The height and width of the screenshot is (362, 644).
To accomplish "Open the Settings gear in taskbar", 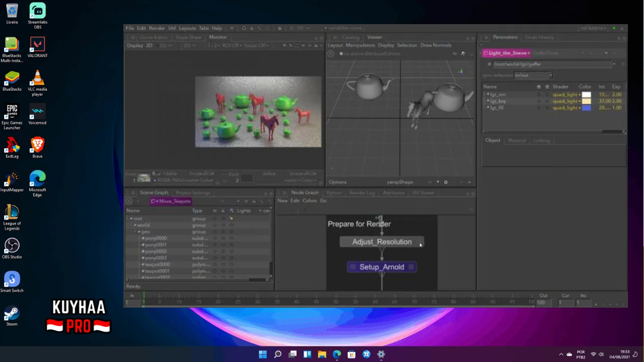I will pyautogui.click(x=381, y=354).
